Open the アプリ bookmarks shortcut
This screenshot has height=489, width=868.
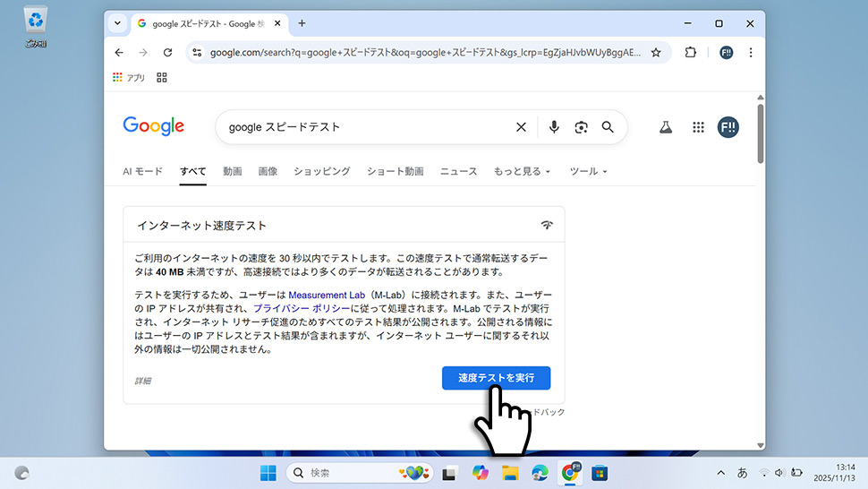tap(129, 78)
